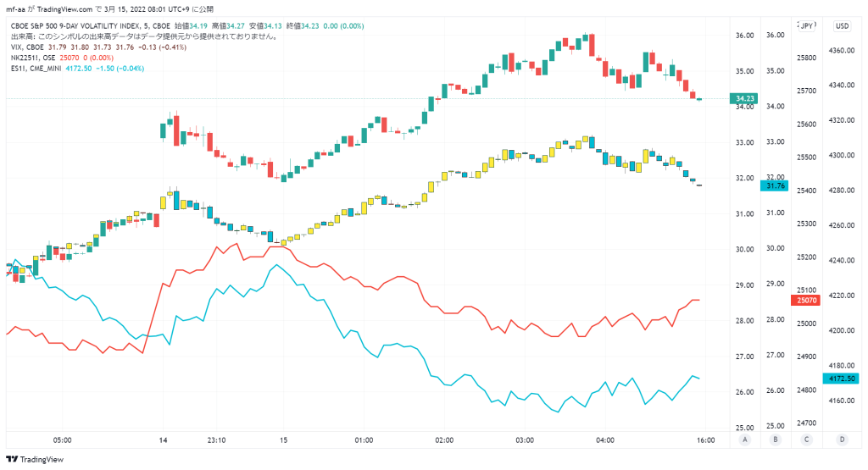Click the 25400 value on JPY axis

[806, 191]
